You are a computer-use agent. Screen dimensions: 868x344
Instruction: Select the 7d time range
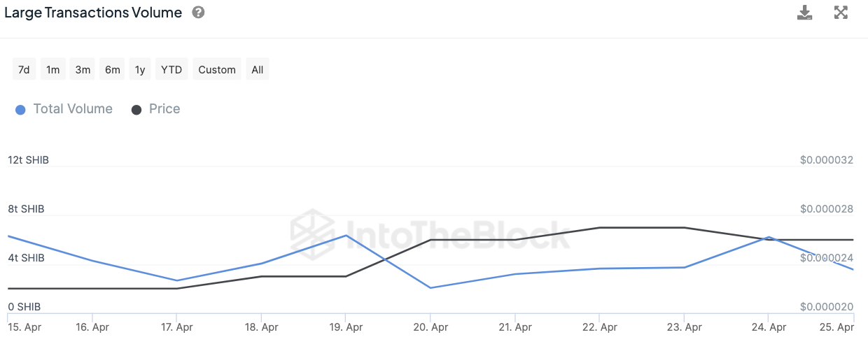coord(24,70)
